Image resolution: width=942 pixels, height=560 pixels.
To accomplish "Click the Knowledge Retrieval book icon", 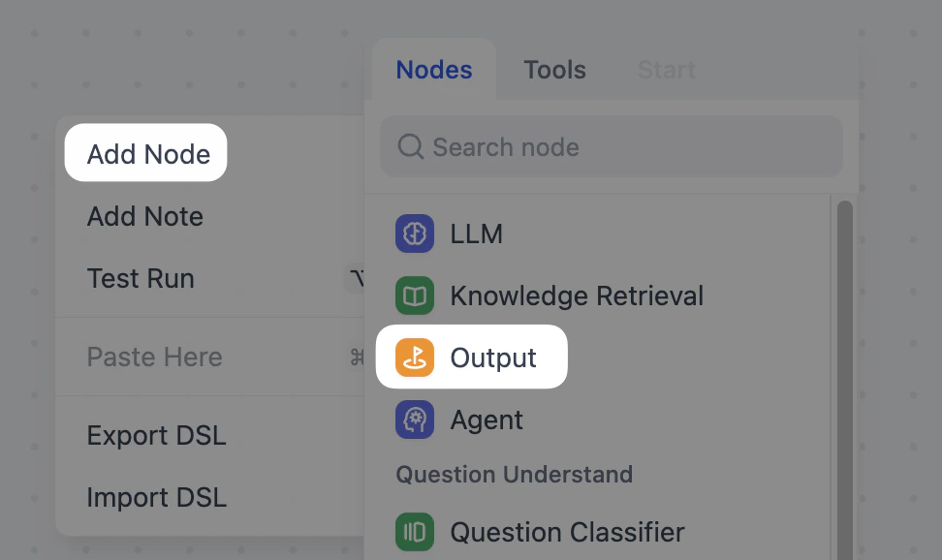I will 414,296.
